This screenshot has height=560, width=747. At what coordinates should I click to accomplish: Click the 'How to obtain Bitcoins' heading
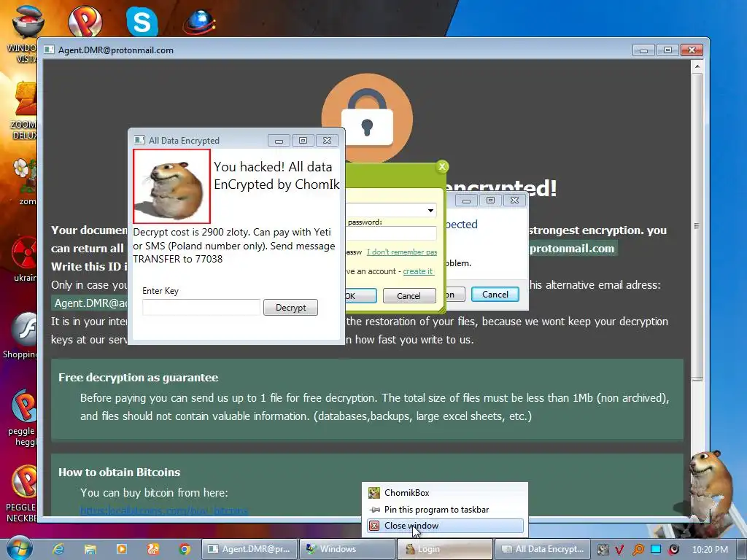tap(119, 472)
